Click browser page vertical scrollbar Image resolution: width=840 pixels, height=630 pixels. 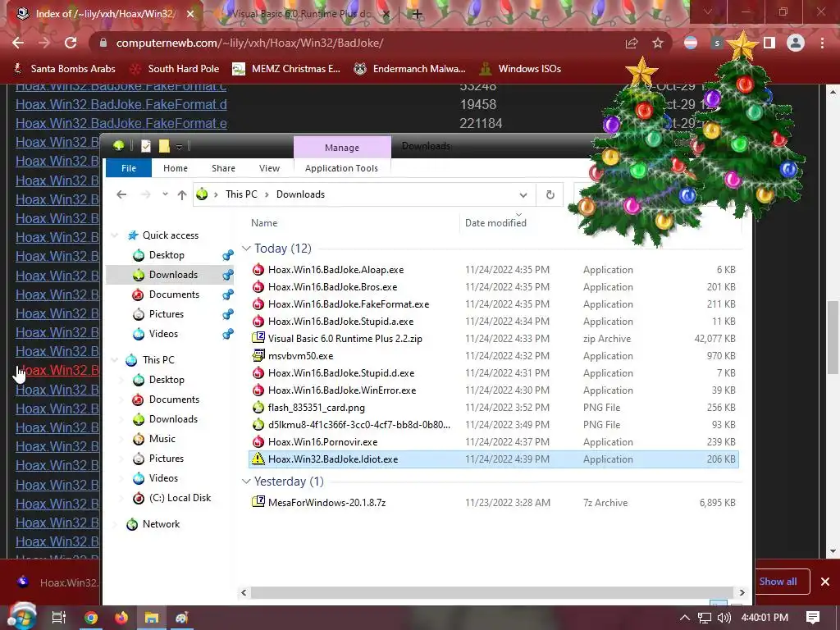point(833,336)
